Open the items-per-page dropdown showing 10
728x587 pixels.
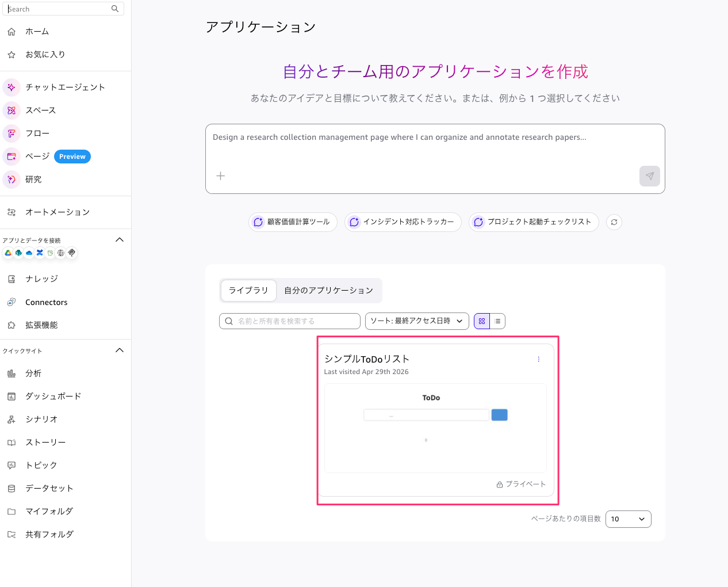point(628,519)
